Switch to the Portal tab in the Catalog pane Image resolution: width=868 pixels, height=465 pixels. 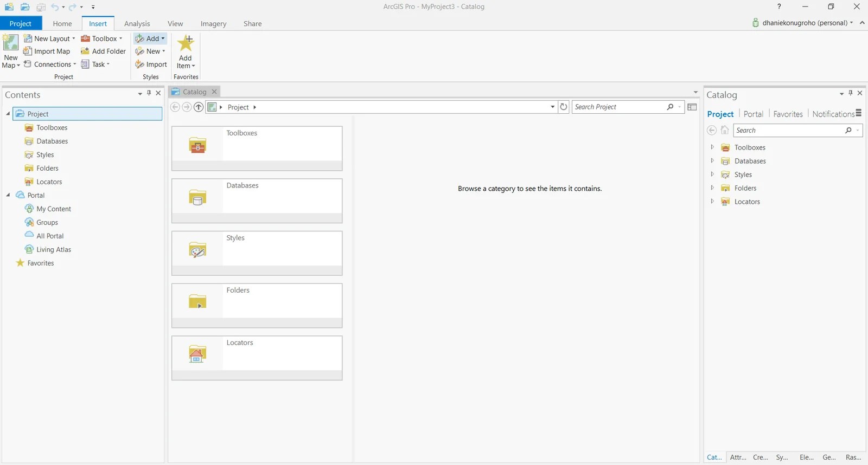point(753,114)
